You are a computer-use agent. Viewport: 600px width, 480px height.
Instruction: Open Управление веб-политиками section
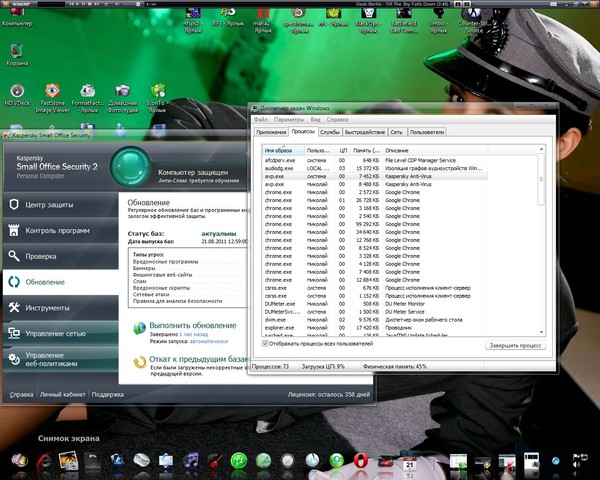tap(60, 359)
